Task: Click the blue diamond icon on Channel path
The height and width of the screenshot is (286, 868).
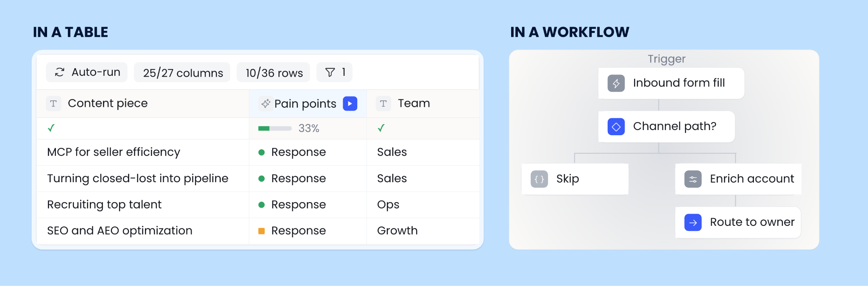Action: [x=616, y=127]
